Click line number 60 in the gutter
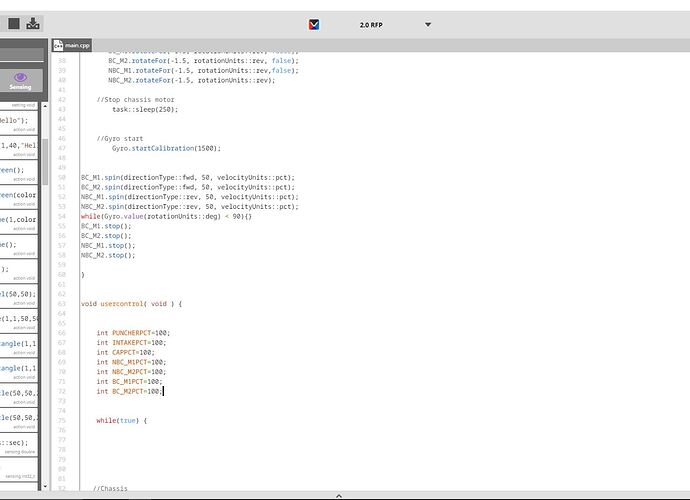Viewport: 690px width, 500px height. click(x=62, y=275)
